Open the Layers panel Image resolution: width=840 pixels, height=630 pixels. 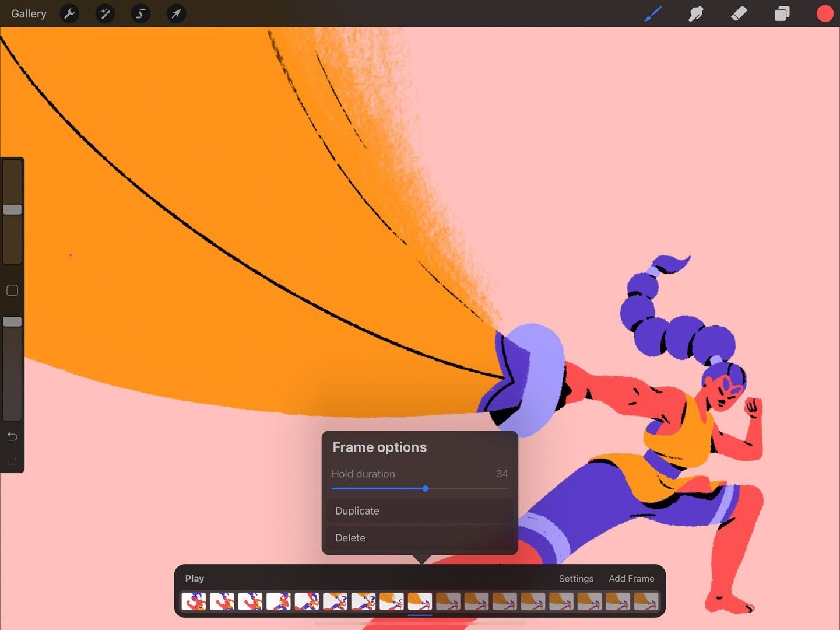click(781, 13)
